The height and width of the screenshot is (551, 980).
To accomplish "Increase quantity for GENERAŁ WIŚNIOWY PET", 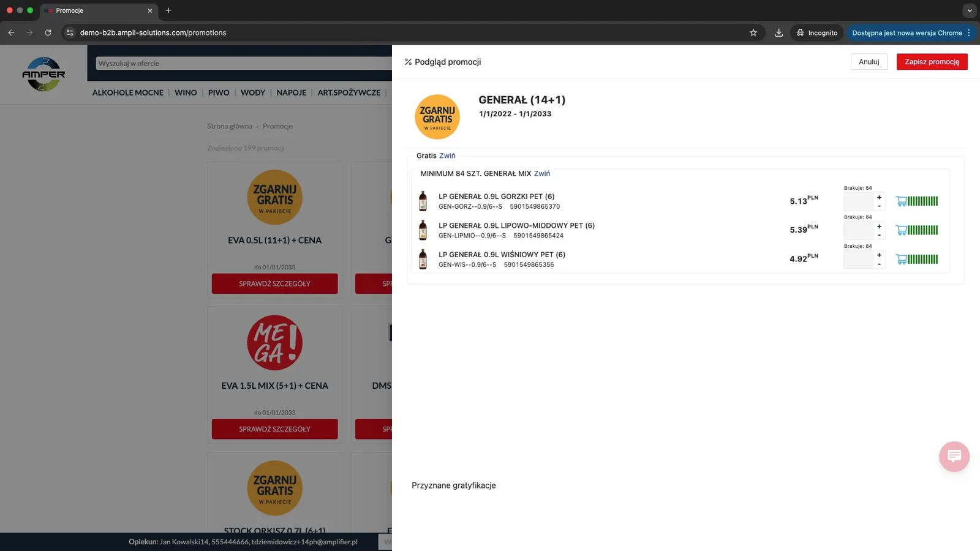I will 879,255.
